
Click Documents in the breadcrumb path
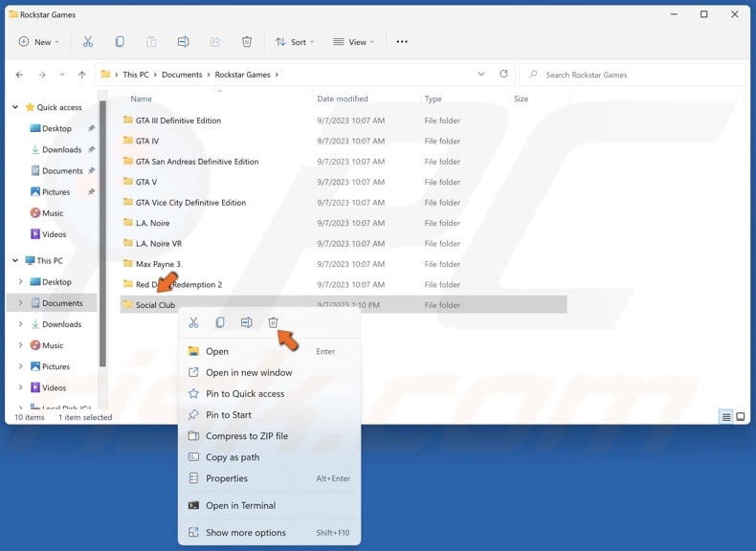click(x=182, y=75)
